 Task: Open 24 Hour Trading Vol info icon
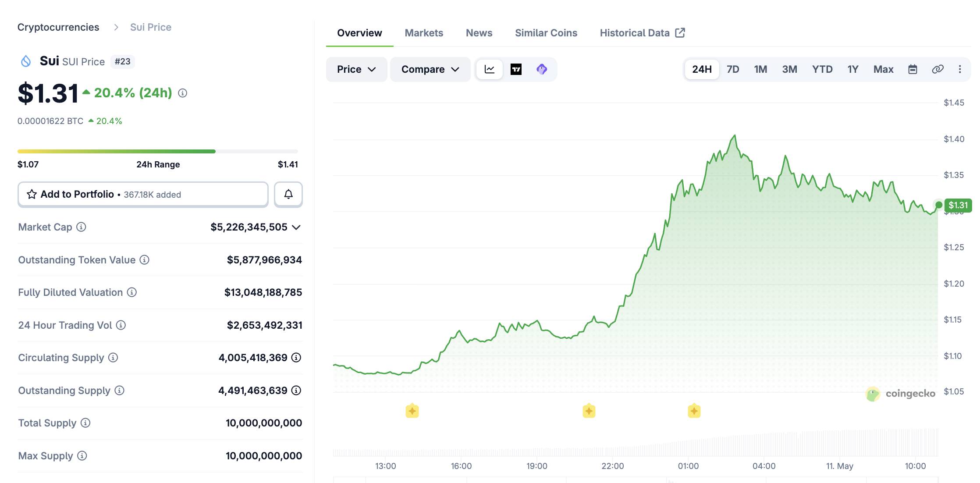121,325
